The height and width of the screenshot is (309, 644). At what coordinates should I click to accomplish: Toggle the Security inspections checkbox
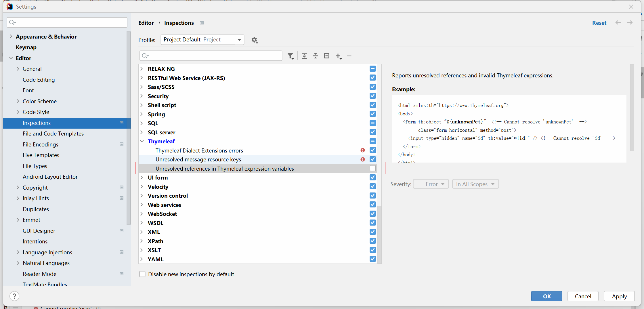(373, 96)
